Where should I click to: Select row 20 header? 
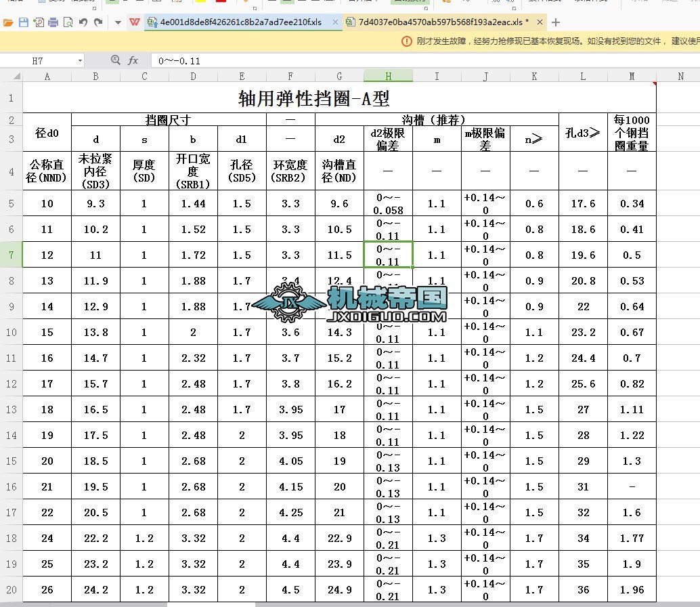point(11,589)
